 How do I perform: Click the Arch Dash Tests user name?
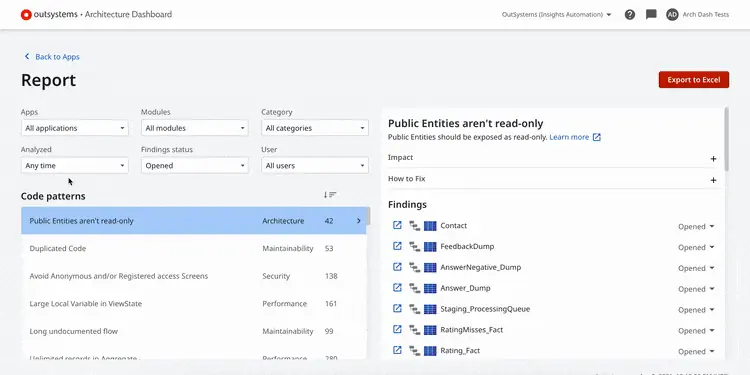pos(706,15)
